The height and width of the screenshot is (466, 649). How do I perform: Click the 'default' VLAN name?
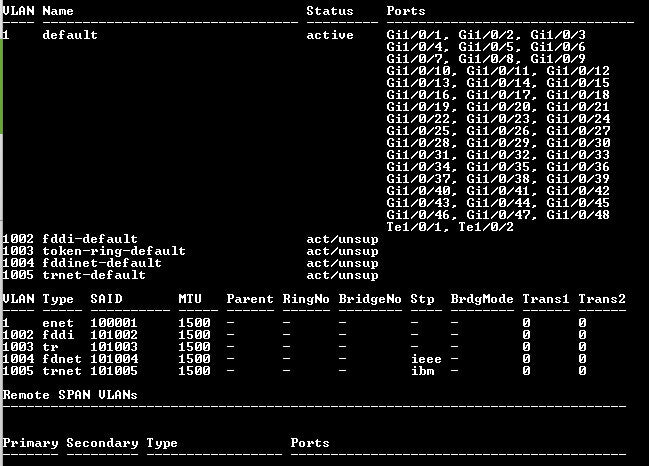(70, 35)
